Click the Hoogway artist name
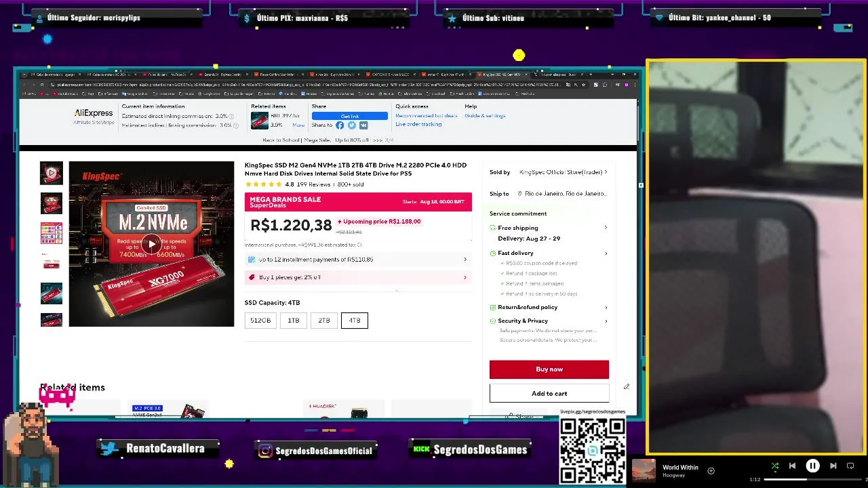Image resolution: width=868 pixels, height=488 pixels. (673, 475)
